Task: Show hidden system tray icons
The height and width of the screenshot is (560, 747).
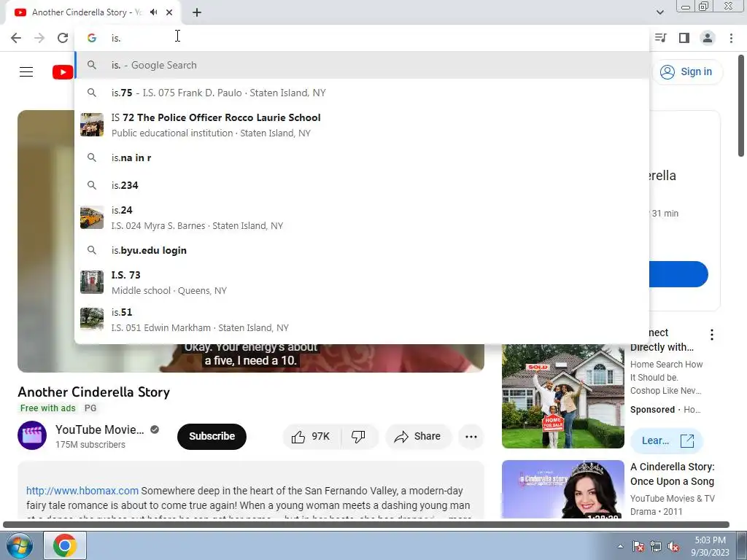Action: point(620,546)
